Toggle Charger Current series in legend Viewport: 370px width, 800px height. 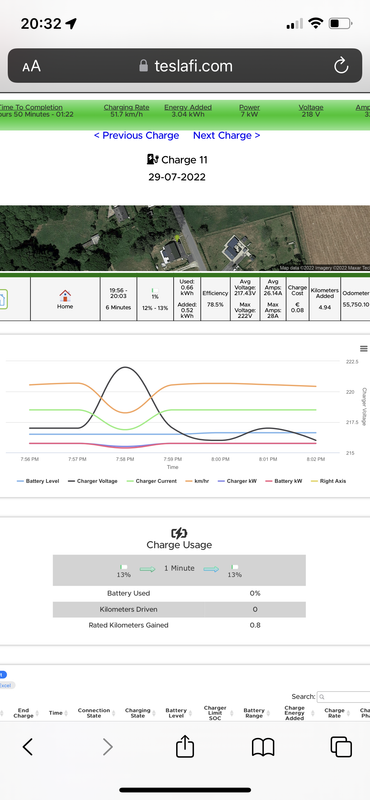pos(151,481)
